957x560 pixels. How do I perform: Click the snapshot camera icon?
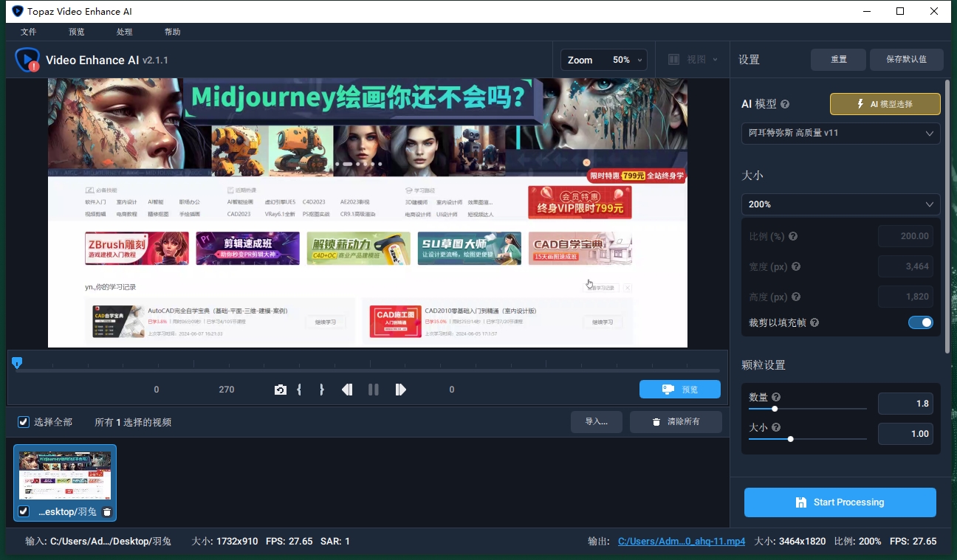click(281, 390)
